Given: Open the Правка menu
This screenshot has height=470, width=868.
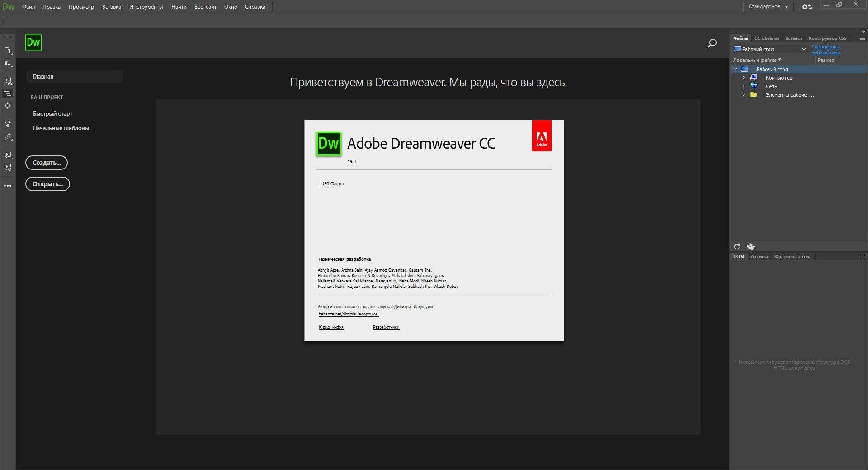Looking at the screenshot, I should click(x=52, y=7).
